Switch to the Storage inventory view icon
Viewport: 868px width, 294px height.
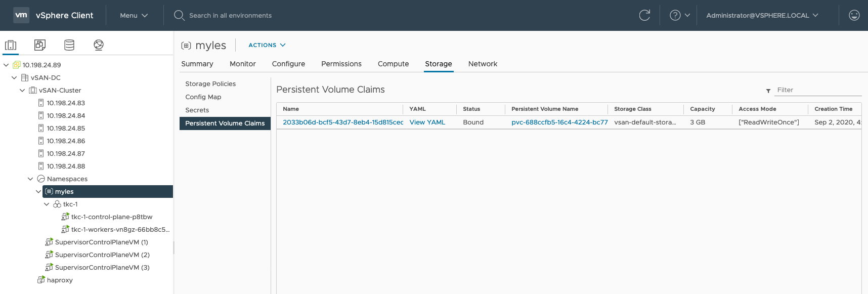click(x=69, y=45)
